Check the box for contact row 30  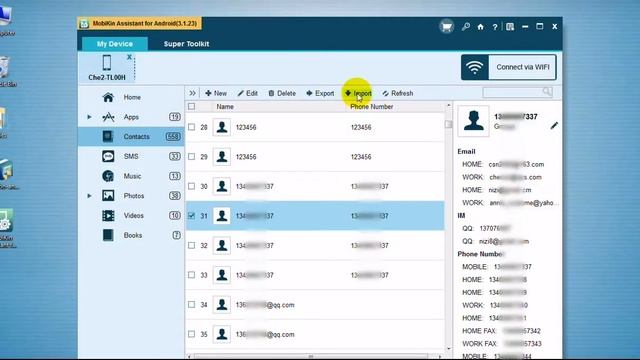click(191, 186)
